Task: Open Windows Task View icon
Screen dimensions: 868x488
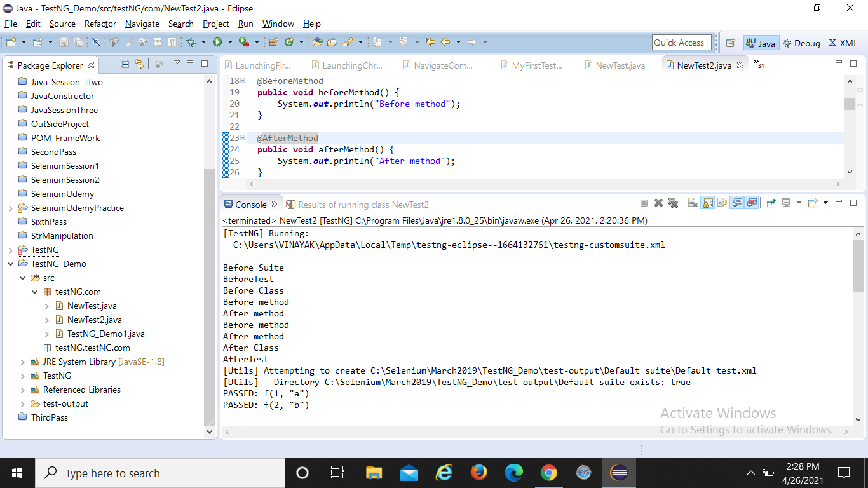Action: click(x=337, y=473)
